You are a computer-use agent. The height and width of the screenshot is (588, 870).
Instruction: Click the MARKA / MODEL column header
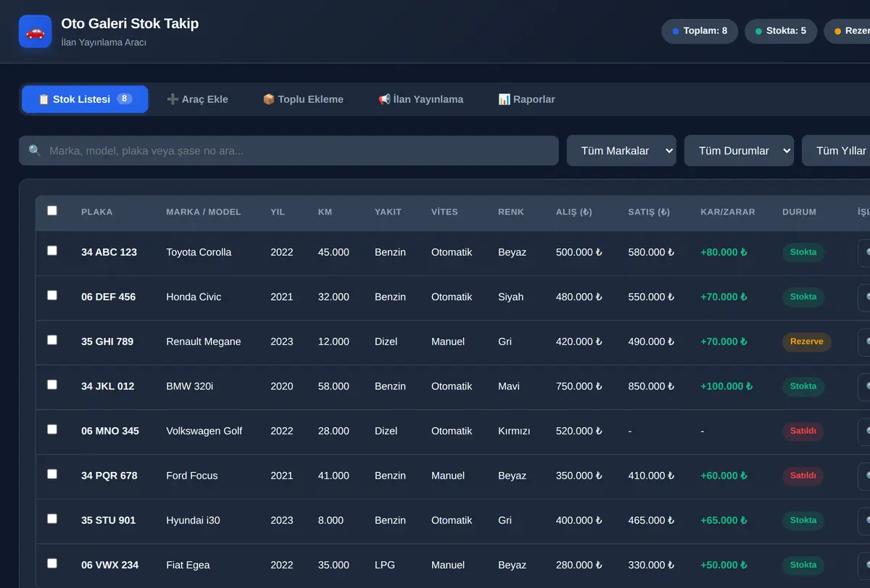[x=204, y=212]
